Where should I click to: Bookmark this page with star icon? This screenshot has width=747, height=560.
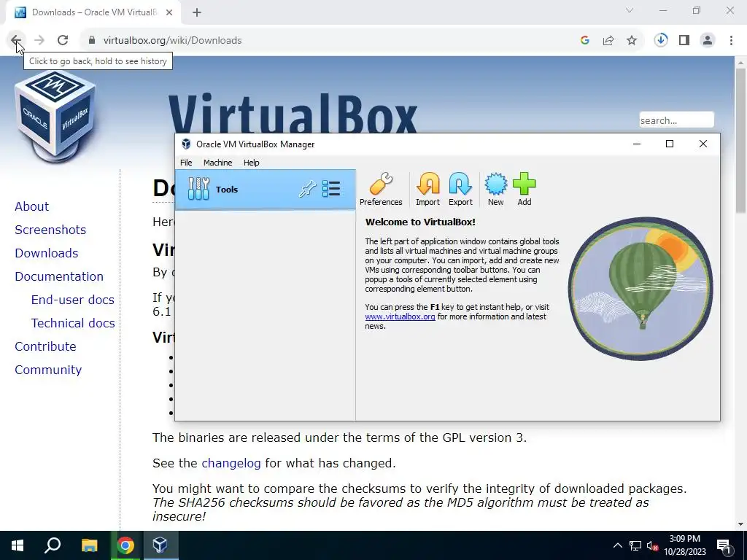point(632,41)
